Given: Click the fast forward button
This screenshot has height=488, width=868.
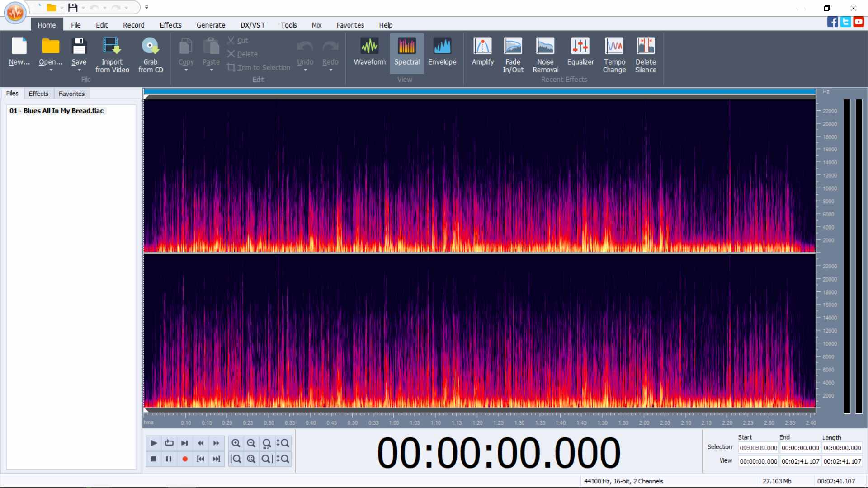Looking at the screenshot, I should coord(216,443).
